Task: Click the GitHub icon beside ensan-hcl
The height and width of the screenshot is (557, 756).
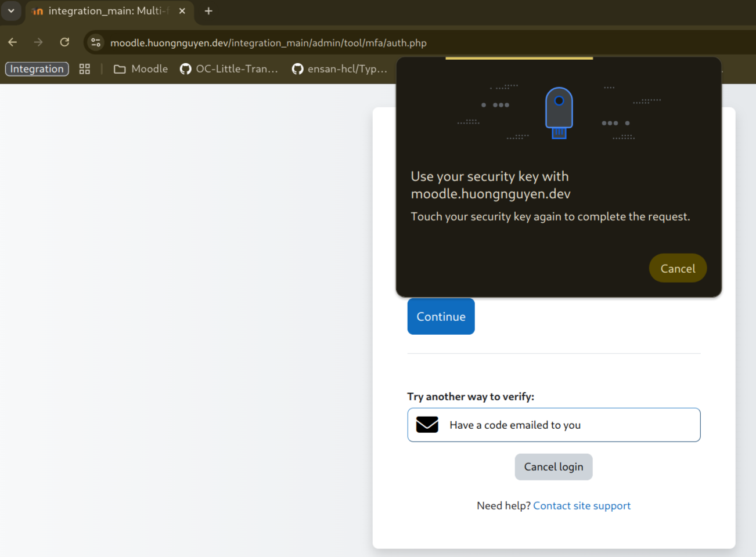Action: click(x=297, y=69)
